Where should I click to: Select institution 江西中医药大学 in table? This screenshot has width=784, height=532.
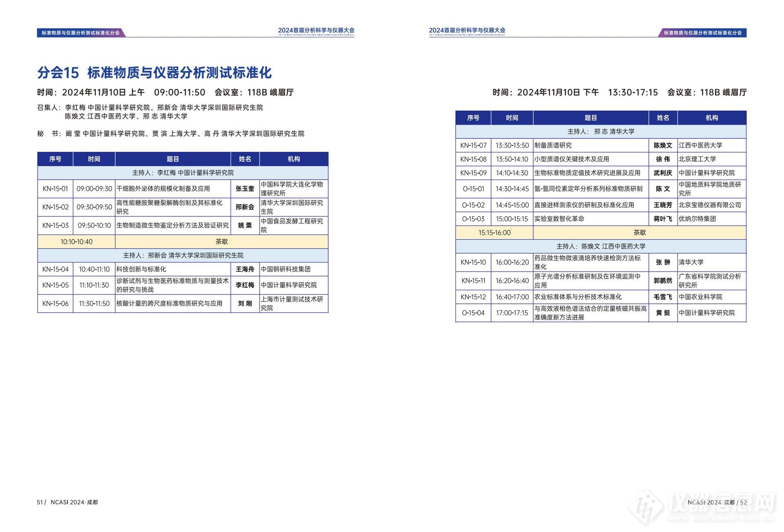701,145
